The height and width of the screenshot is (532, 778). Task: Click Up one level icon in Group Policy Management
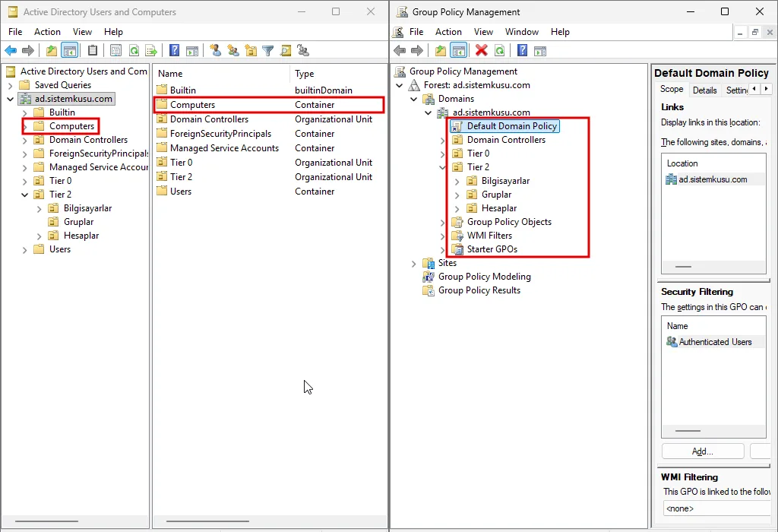(441, 50)
